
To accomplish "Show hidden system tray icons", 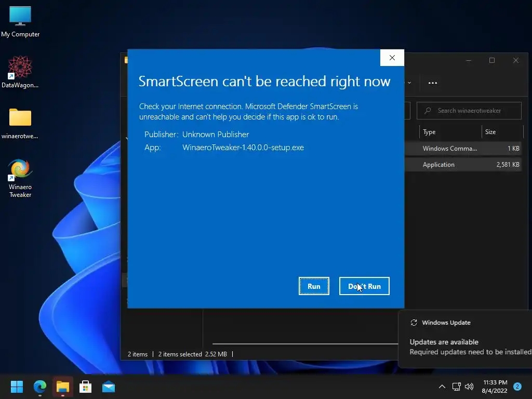I will (442, 387).
